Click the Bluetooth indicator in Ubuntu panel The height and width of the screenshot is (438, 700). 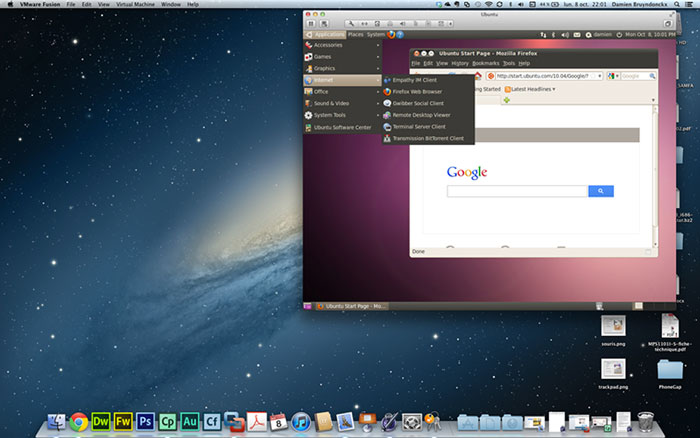[x=554, y=34]
